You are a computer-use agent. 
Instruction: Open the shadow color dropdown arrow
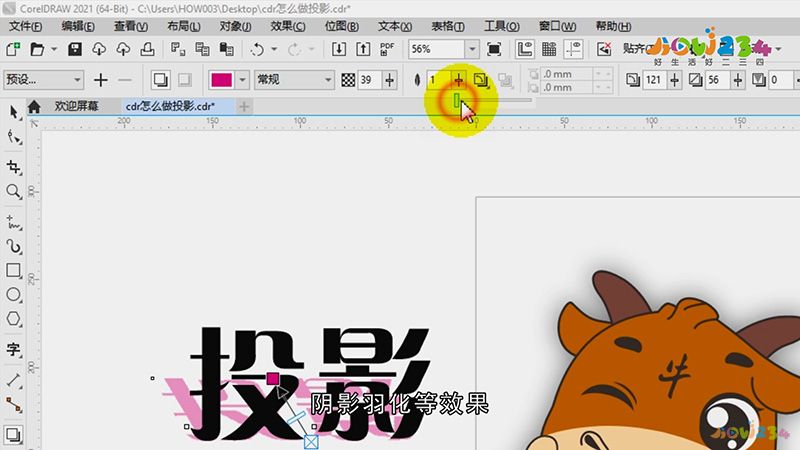242,80
